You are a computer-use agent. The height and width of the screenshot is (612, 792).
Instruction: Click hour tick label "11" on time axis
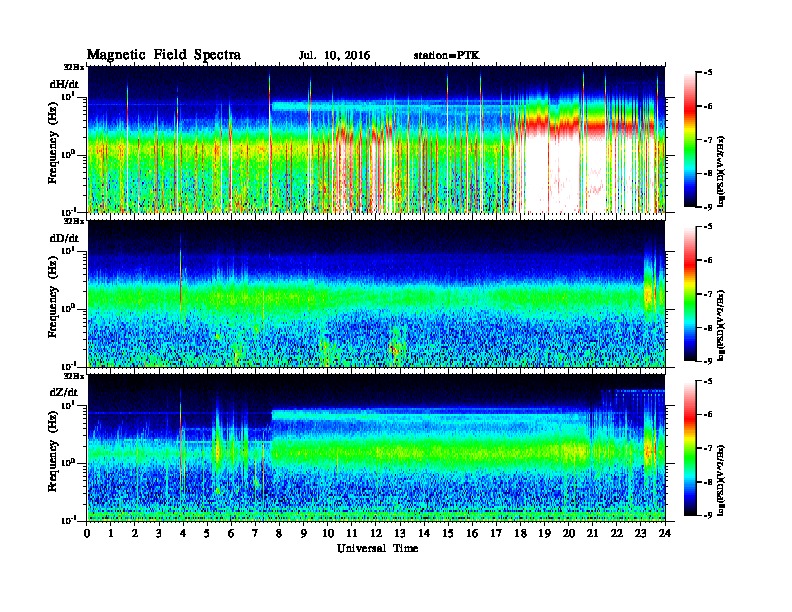pyautogui.click(x=352, y=533)
